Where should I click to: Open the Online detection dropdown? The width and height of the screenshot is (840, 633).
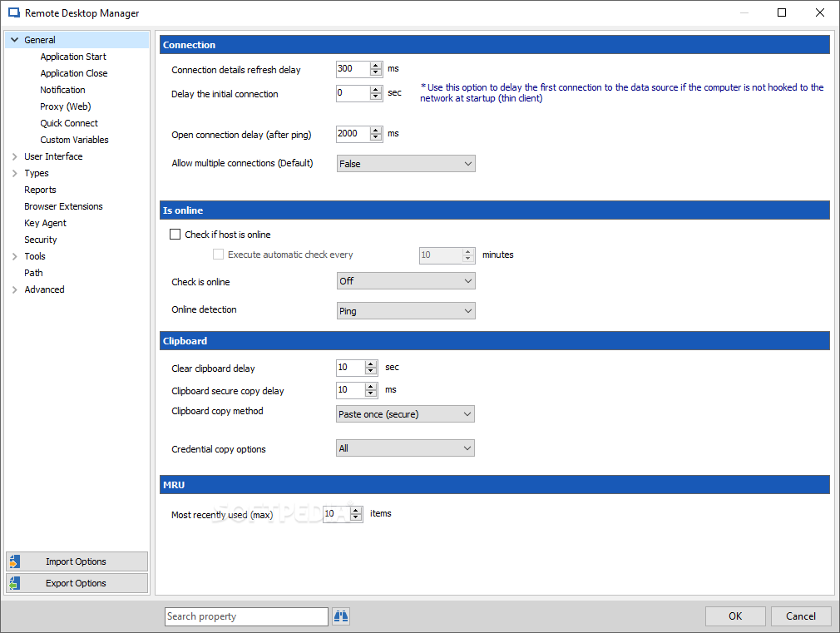coord(406,311)
